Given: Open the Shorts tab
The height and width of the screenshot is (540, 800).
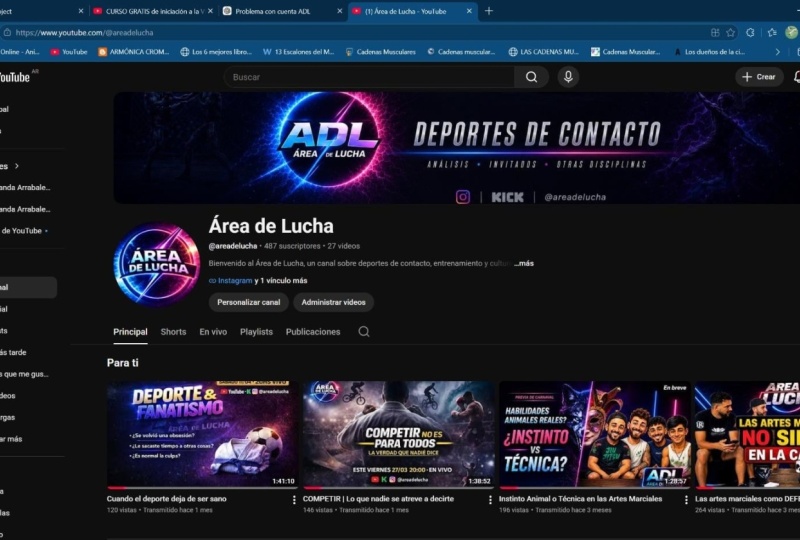Looking at the screenshot, I should tap(173, 332).
